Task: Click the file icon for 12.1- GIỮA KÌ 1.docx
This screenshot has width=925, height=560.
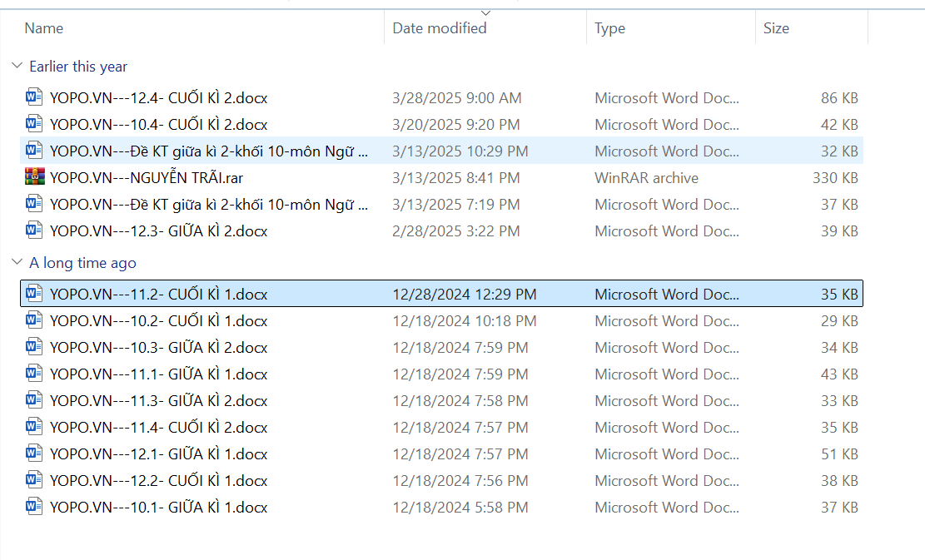Action: pos(34,453)
